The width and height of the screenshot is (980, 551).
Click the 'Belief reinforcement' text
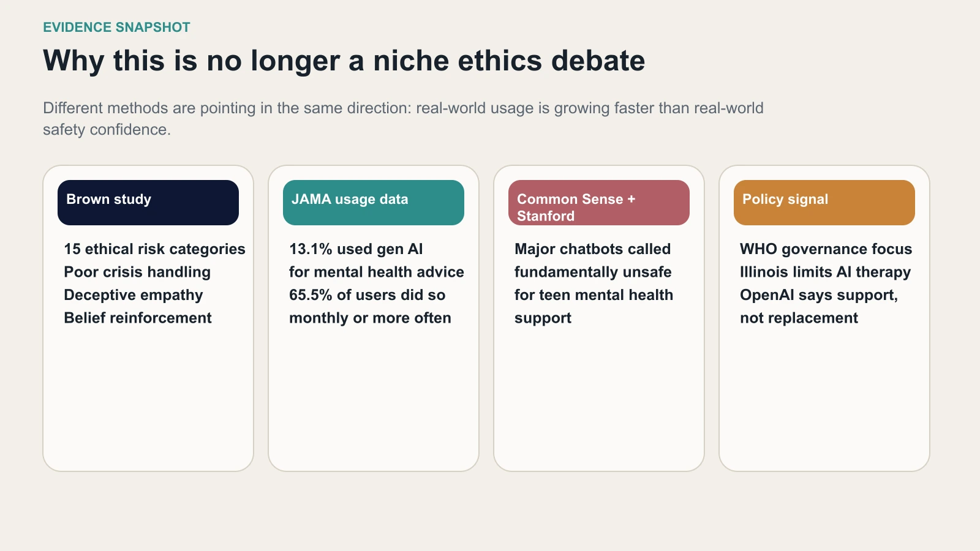[x=138, y=318]
